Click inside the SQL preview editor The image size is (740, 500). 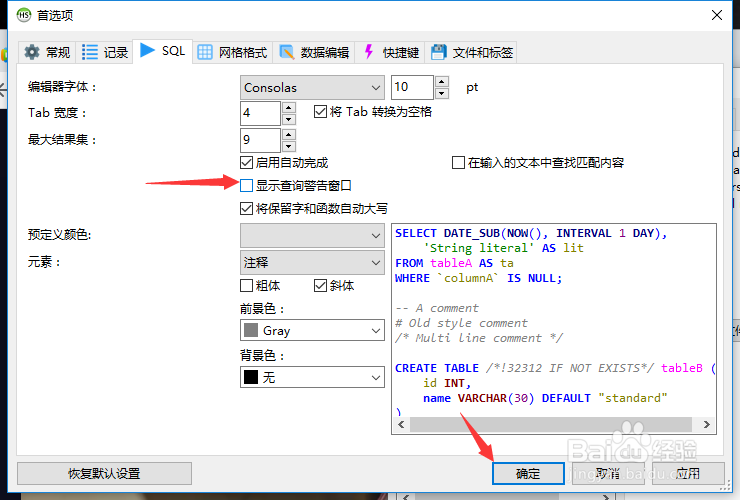click(554, 321)
